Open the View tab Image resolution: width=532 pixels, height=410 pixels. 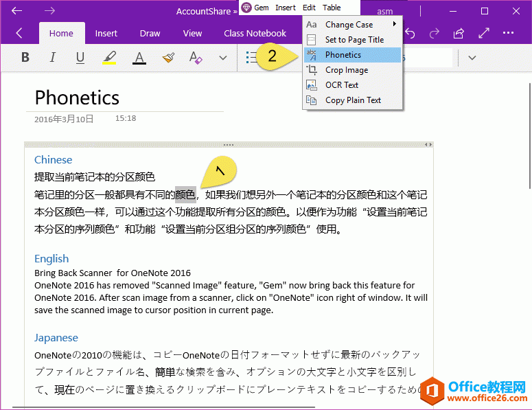[192, 33]
